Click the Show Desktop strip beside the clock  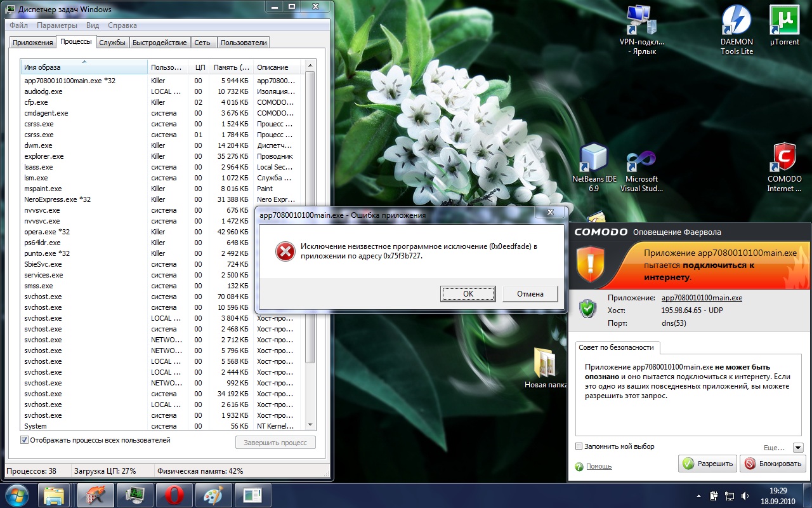click(807, 495)
